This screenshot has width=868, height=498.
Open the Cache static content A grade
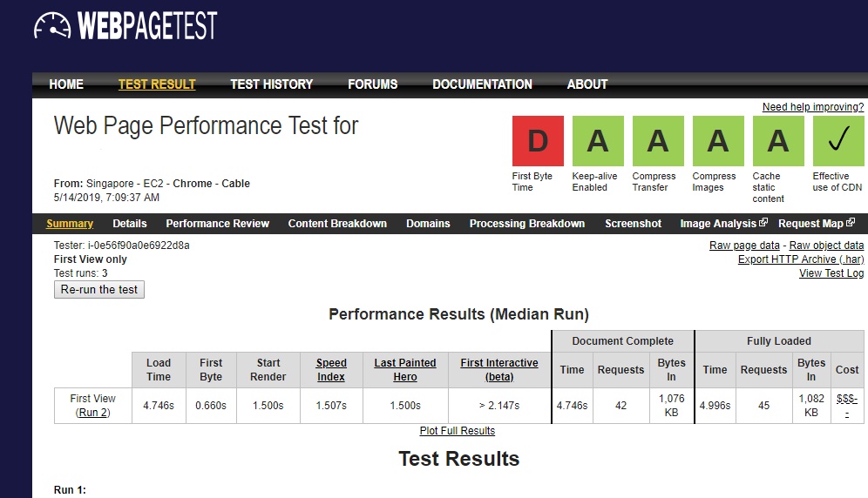click(777, 141)
